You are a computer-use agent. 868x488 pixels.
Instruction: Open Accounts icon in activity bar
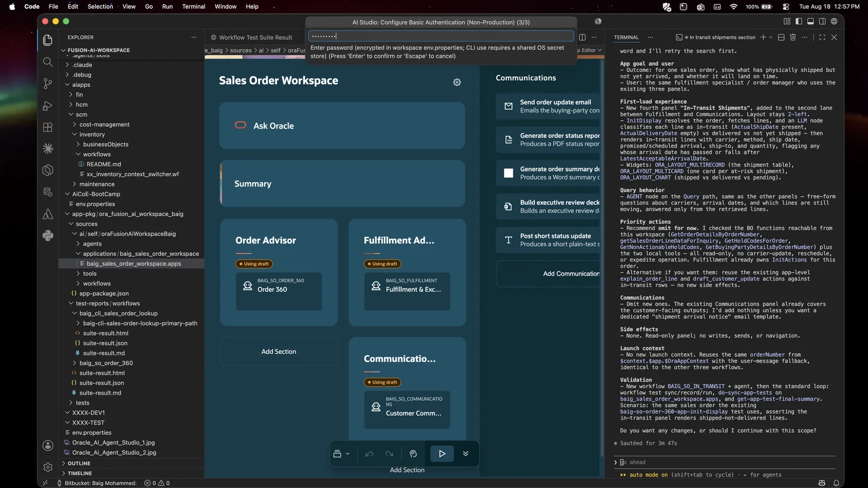[x=48, y=445]
